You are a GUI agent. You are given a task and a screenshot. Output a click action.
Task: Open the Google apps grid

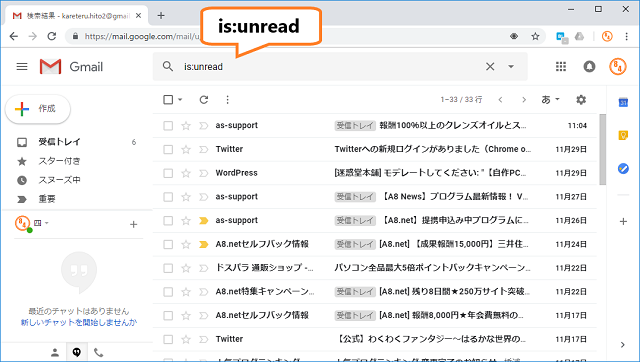(x=561, y=67)
